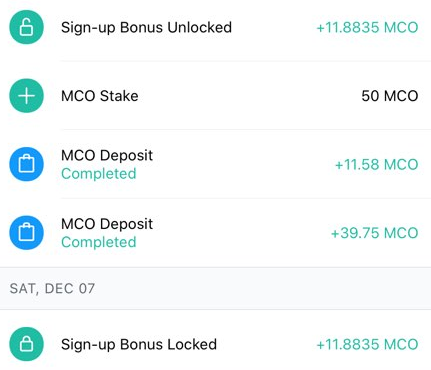Tap the bag icon beside +11.58 MCO

tap(26, 164)
